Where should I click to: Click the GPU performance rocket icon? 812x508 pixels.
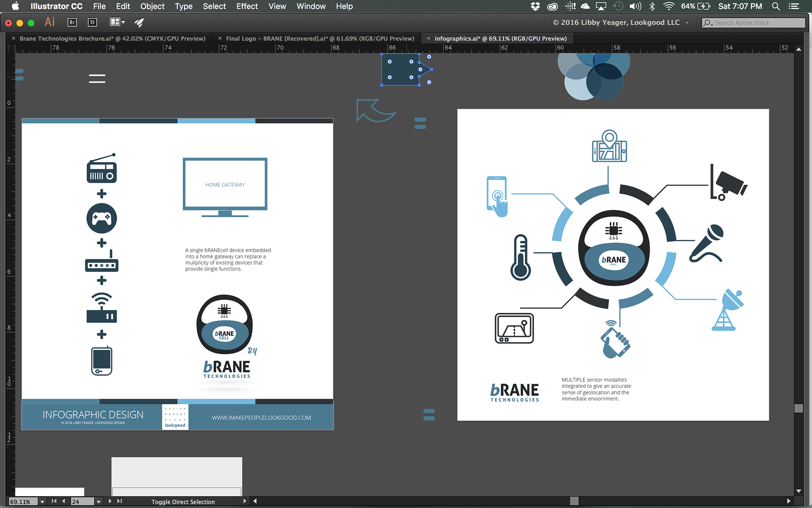click(139, 22)
